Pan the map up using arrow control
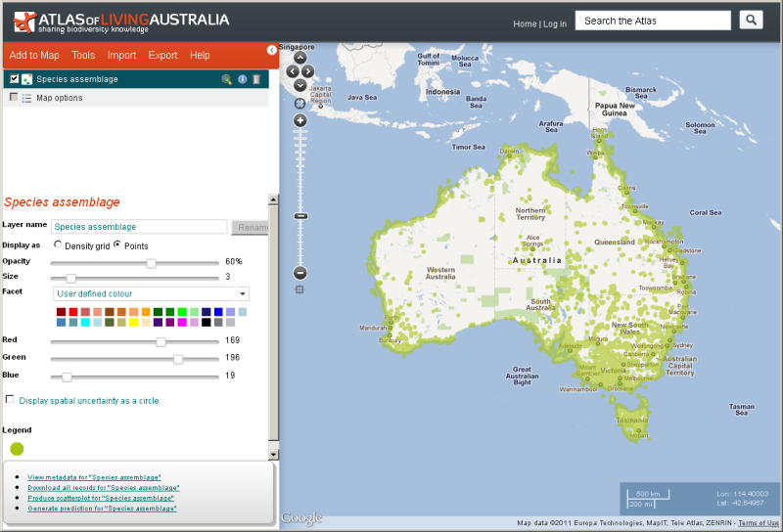Image resolution: width=783 pixels, height=532 pixels. click(299, 59)
